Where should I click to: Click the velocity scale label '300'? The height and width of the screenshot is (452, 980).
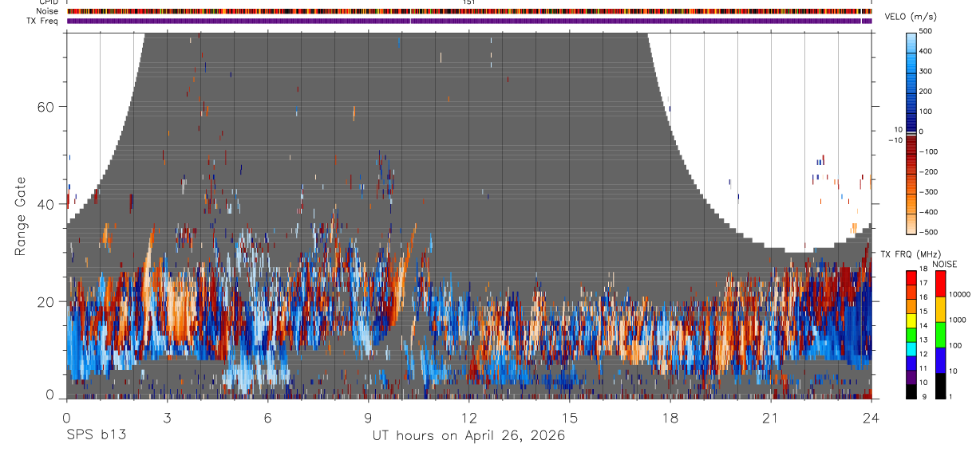click(x=927, y=71)
